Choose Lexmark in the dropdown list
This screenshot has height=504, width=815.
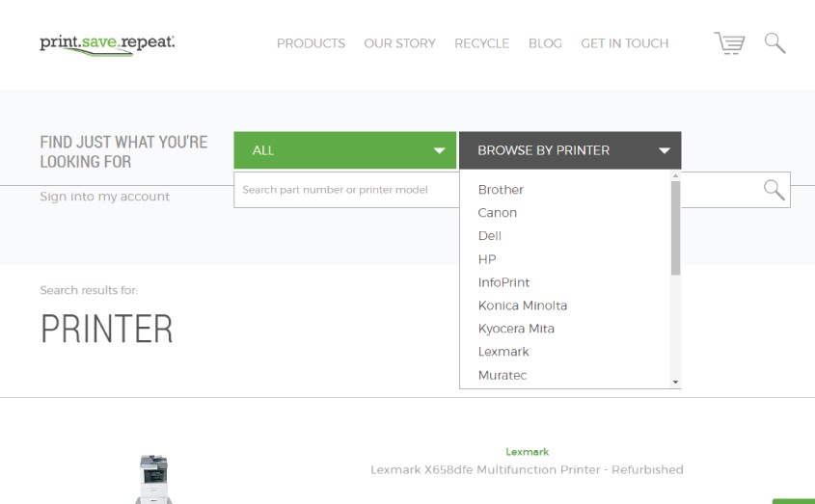point(503,352)
